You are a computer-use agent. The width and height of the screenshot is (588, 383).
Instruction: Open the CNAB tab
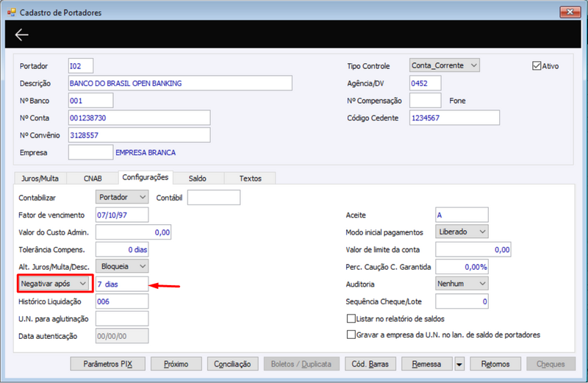click(93, 178)
